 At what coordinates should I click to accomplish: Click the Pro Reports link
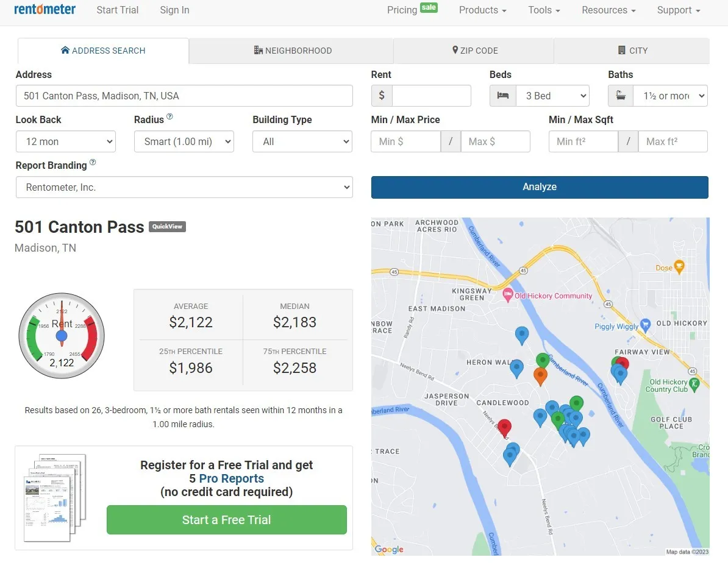[x=232, y=478]
